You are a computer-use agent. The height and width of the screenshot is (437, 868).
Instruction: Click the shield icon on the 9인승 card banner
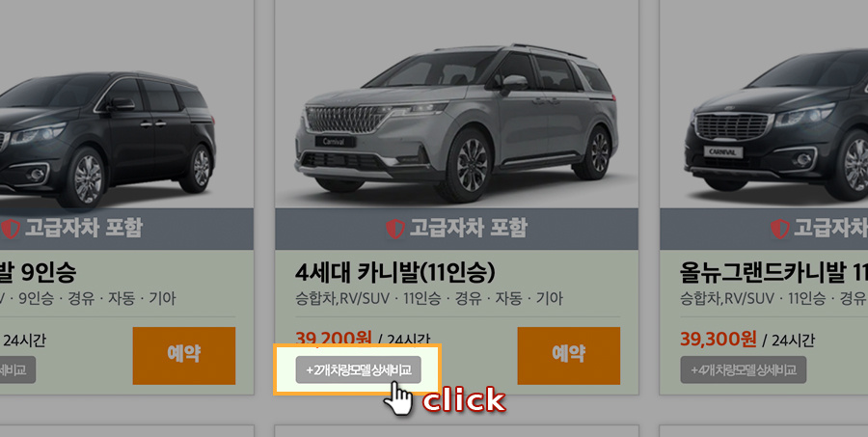(10, 229)
